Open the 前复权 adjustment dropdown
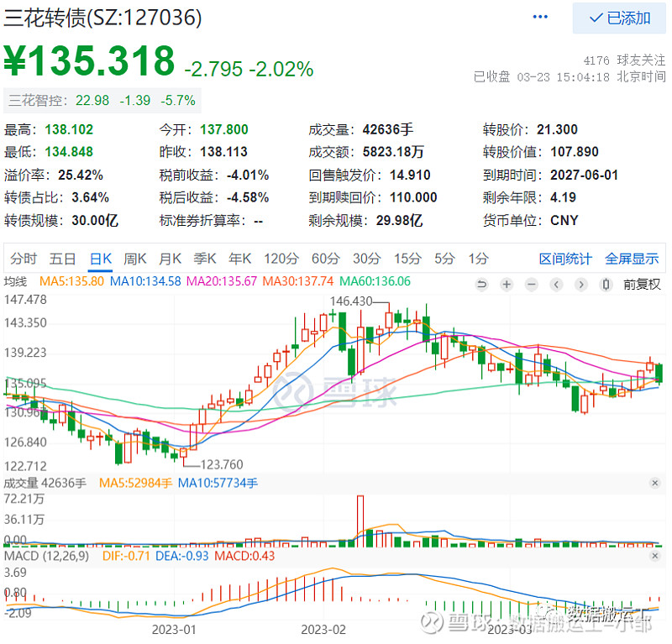Viewport: 672px width, 644px height. 642,285
